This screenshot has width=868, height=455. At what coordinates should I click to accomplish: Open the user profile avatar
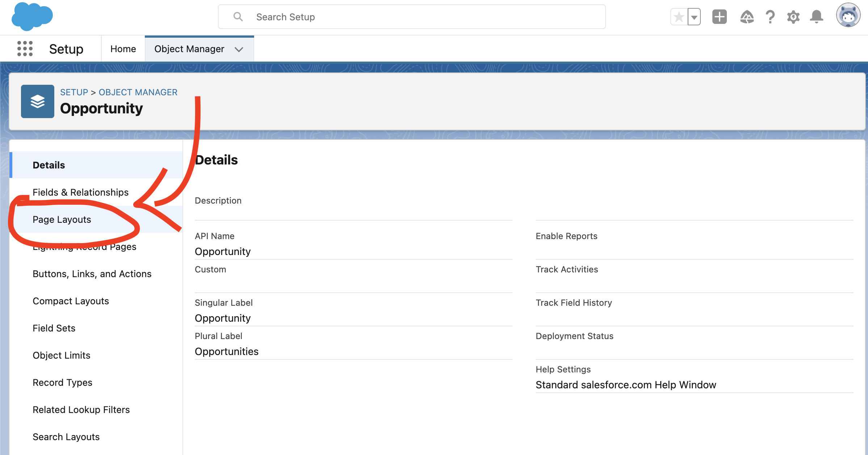click(848, 16)
